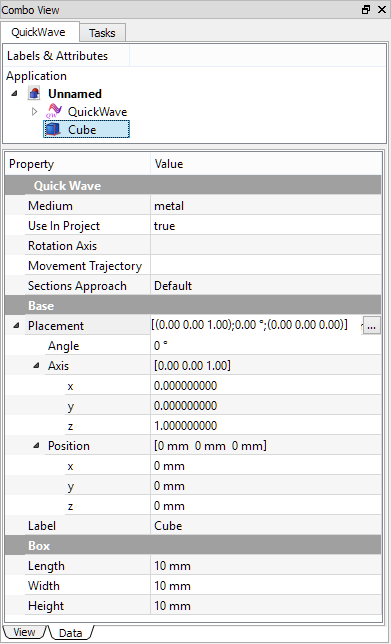391x644 pixels.
Task: Open Placement editor with ellipsis button
Action: (x=372, y=327)
